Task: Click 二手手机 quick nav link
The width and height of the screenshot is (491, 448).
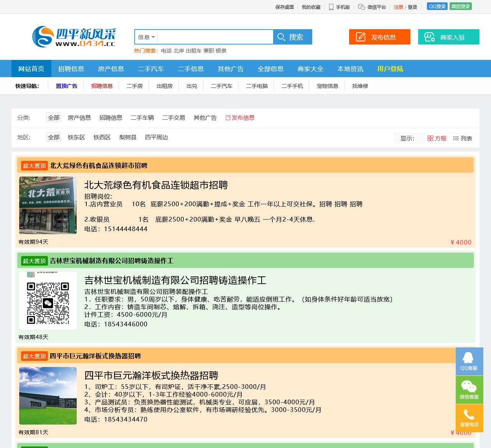Action: [292, 86]
